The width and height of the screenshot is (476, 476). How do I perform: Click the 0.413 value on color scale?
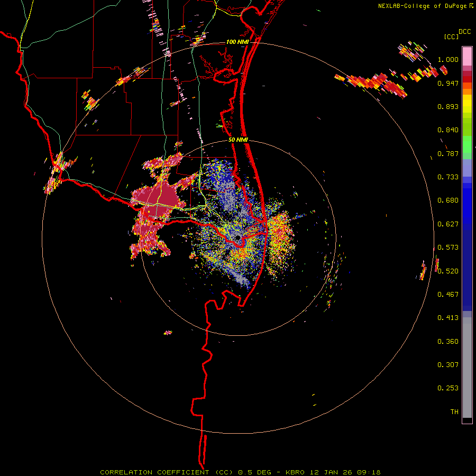point(448,318)
